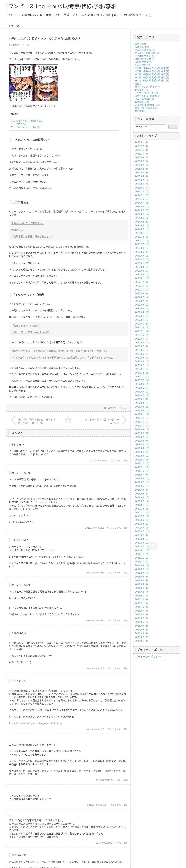Click the Sakazuki and Fujitora manga image
Image resolution: width=186 pixels, height=868 pixels.
click(x=34, y=83)
